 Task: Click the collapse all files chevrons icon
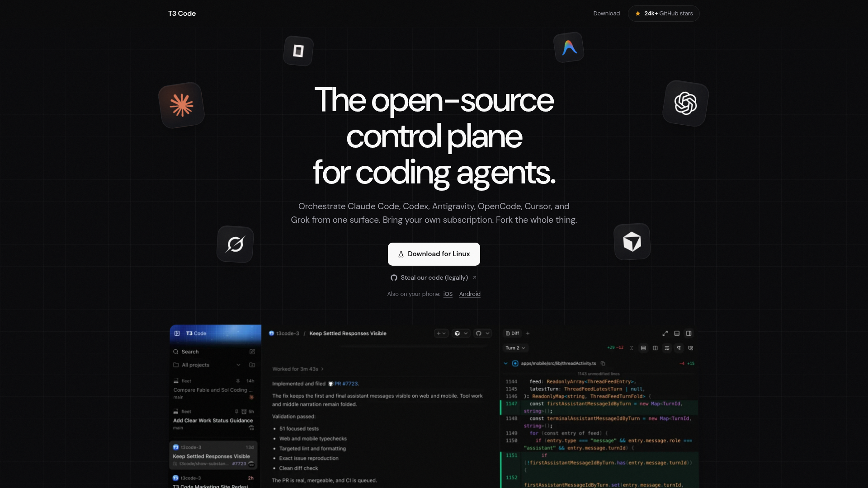click(x=632, y=348)
